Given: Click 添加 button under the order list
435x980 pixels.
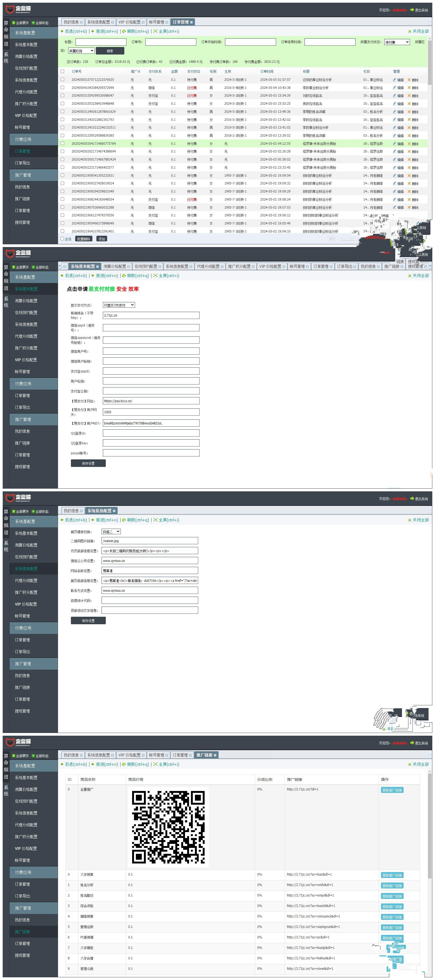Looking at the screenshot, I should tap(102, 239).
